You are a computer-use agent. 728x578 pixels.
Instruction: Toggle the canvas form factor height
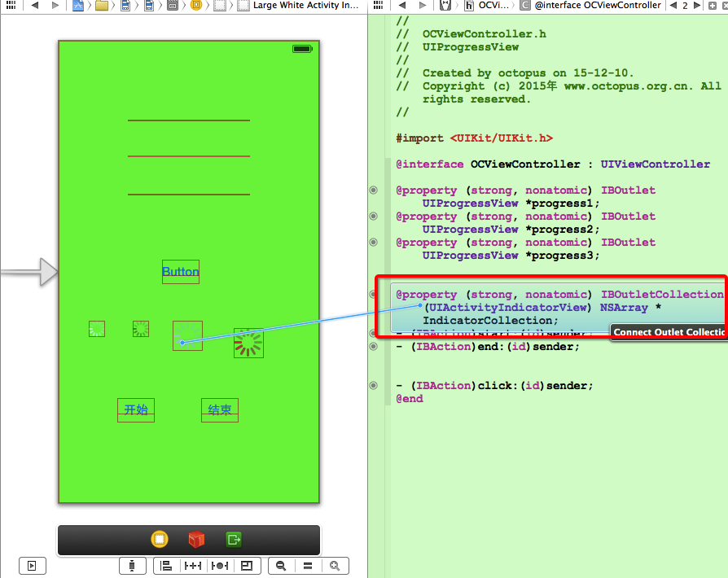pyautogui.click(x=132, y=566)
